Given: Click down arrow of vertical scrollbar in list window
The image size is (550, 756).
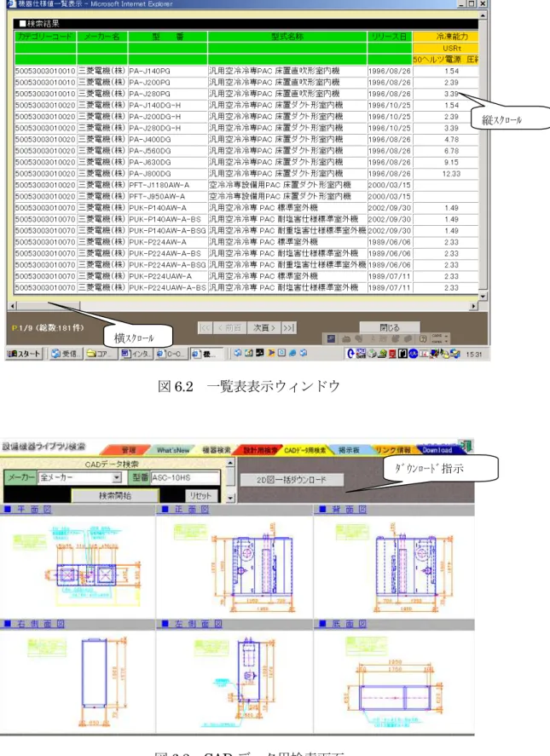Looking at the screenshot, I should point(483,296).
